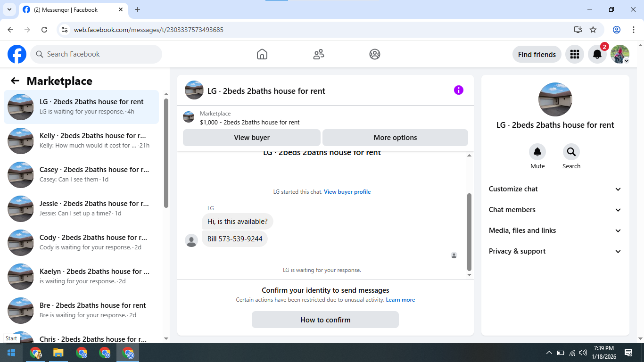
Task: Open Kelly's conversation in the list
Action: pos(82,141)
